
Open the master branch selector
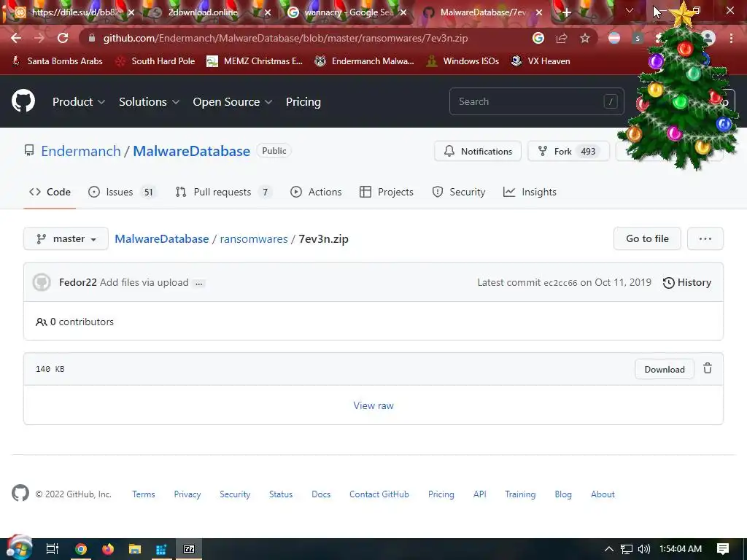click(x=66, y=238)
